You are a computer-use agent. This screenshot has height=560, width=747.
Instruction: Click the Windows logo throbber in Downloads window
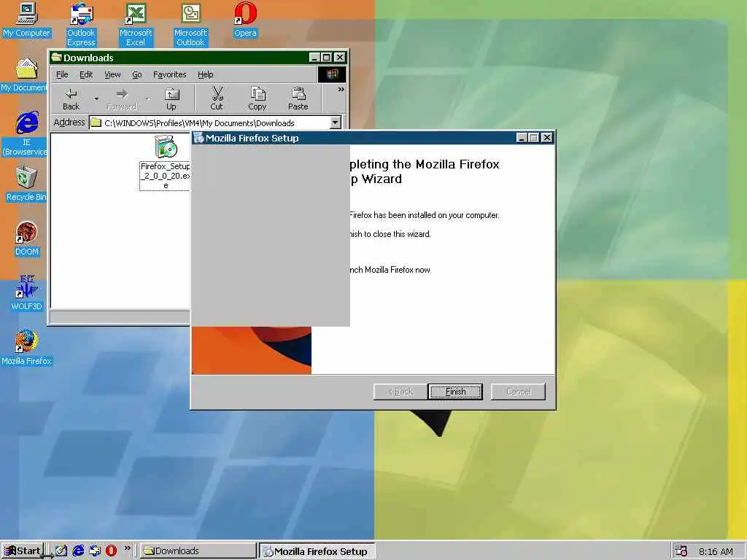332,74
